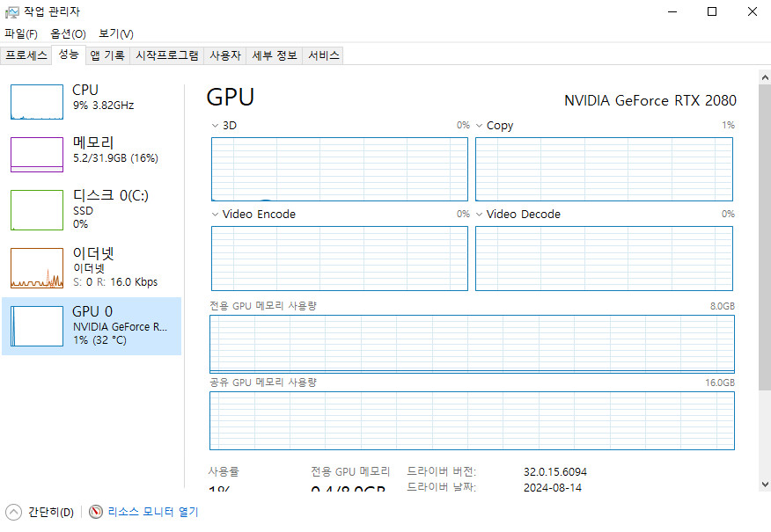Click the vertical scrollbar thumb

765,237
